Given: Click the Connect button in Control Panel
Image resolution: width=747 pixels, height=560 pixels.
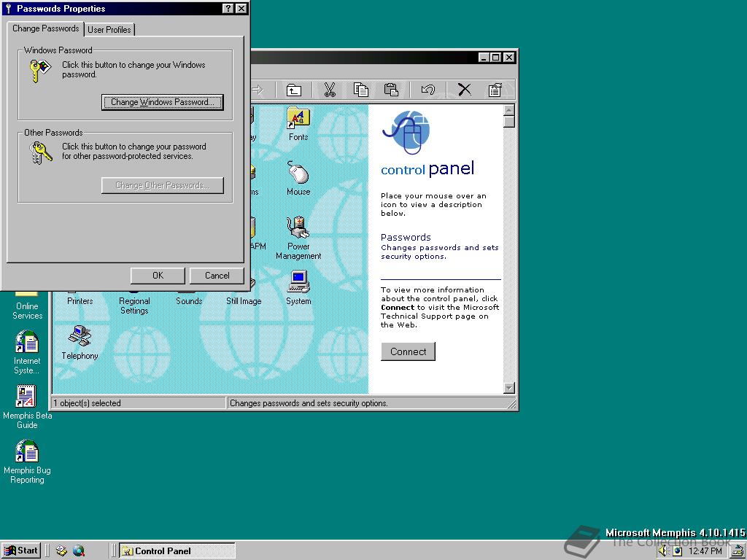Looking at the screenshot, I should (408, 351).
